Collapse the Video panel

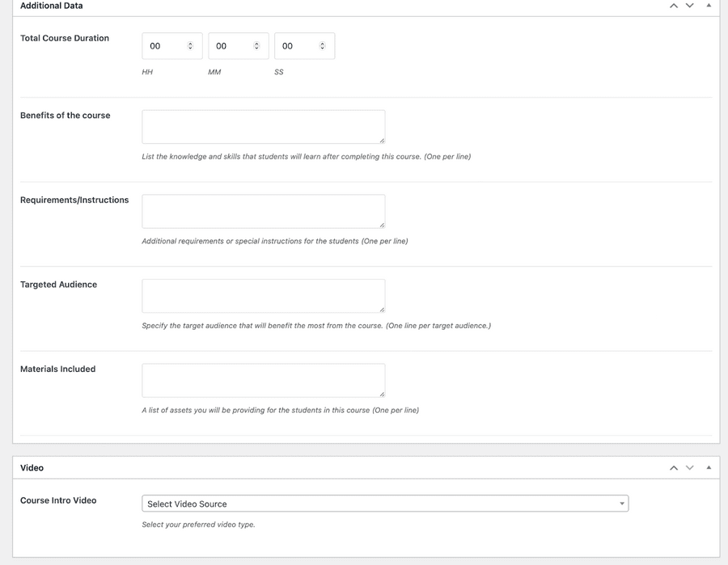[x=709, y=468]
